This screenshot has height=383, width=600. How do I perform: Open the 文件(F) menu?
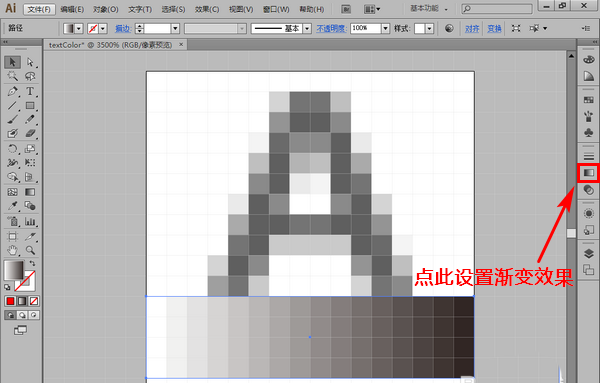tap(39, 9)
